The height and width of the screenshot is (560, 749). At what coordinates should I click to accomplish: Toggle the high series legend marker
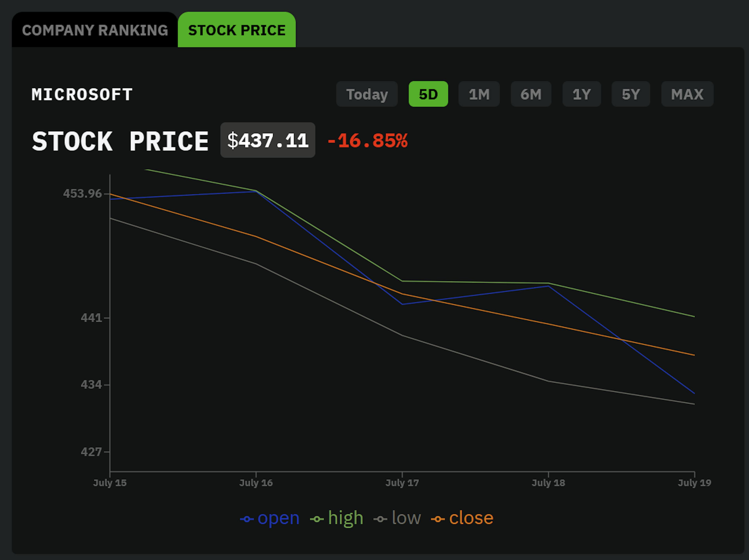[317, 519]
